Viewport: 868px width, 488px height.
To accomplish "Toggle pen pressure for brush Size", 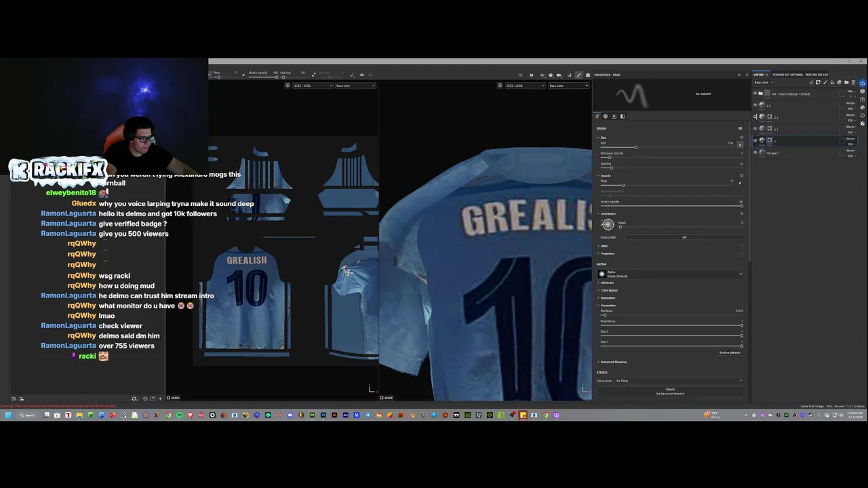I will point(741,145).
